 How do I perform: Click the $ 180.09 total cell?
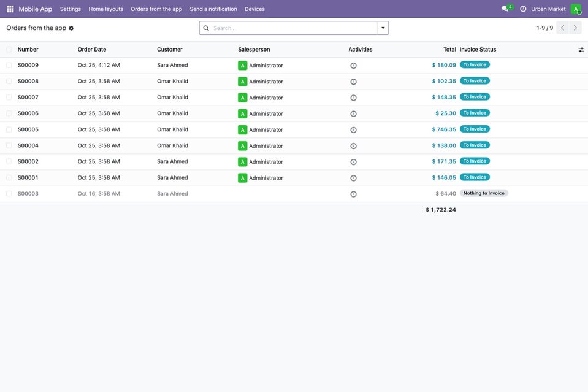click(444, 65)
